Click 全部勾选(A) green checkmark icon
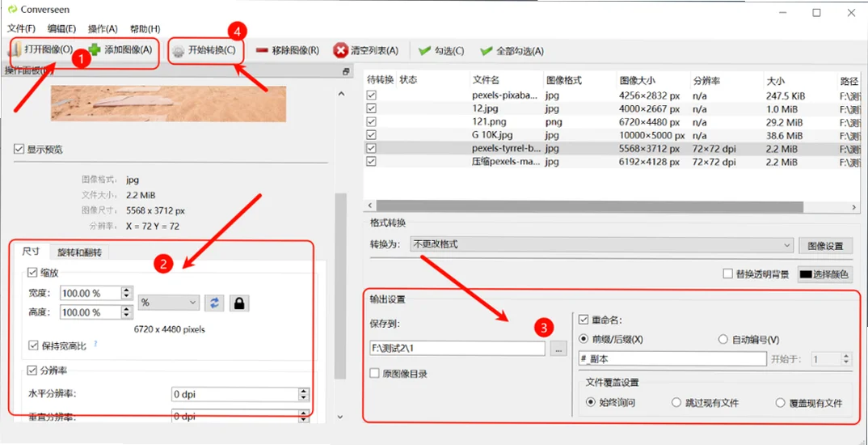 487,51
